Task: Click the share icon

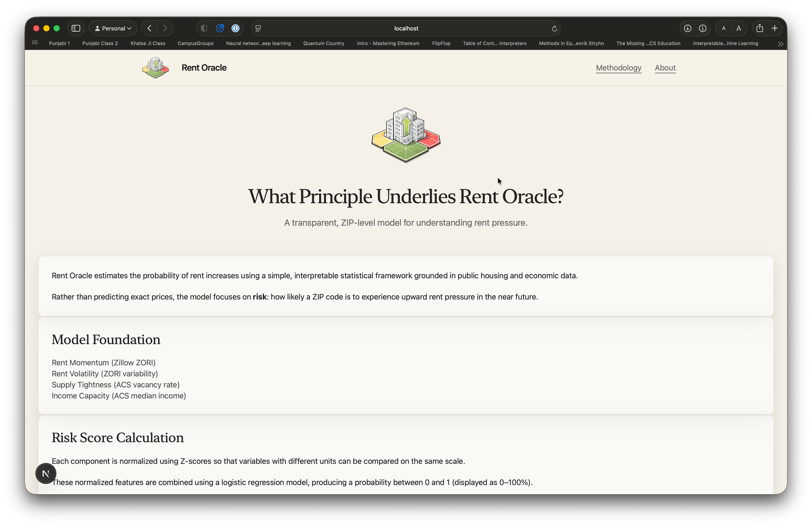Action: [x=759, y=28]
